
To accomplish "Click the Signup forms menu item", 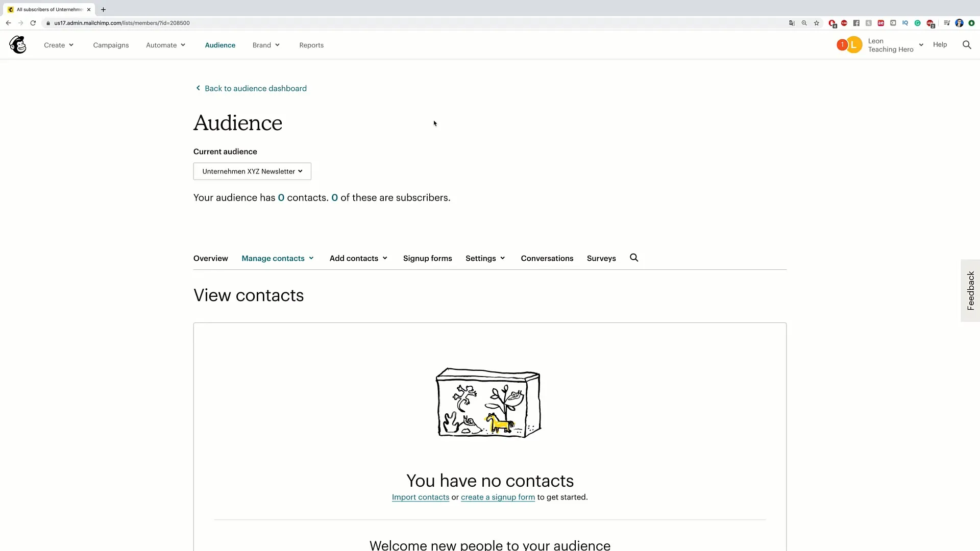I will coord(428,258).
